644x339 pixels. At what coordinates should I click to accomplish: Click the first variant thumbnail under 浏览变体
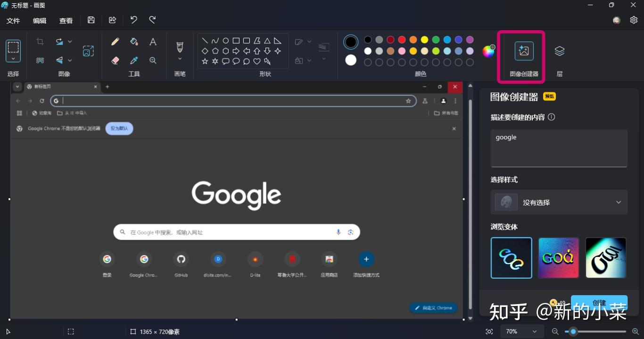click(x=511, y=257)
